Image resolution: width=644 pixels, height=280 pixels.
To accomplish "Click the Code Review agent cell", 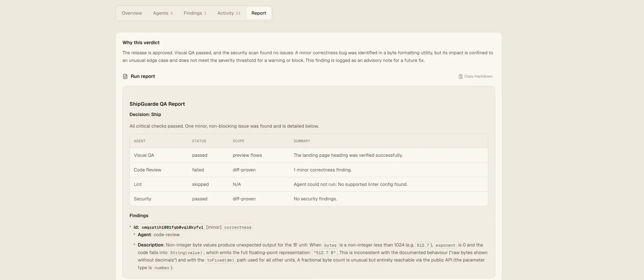I will click(x=147, y=170).
